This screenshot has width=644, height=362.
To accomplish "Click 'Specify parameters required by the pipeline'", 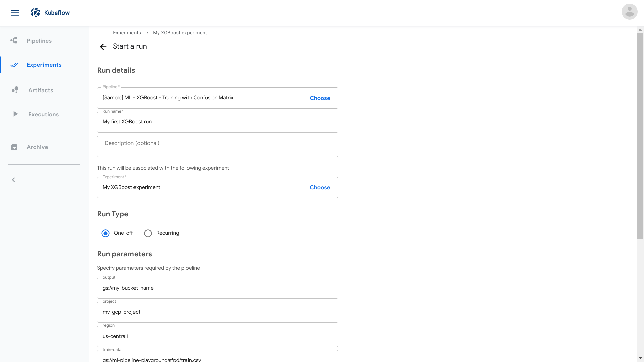I will click(x=148, y=268).
